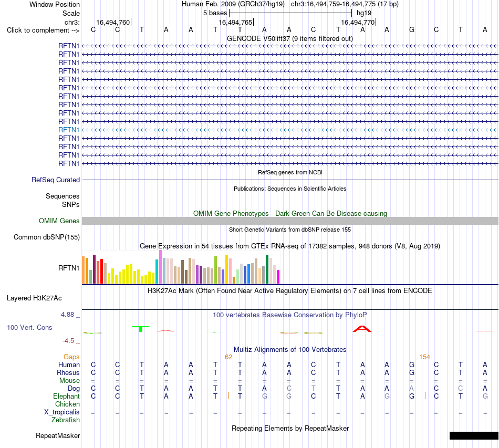
Task: Select the light-blue highlighted RFTN1 transcript label
Action: 69,130
